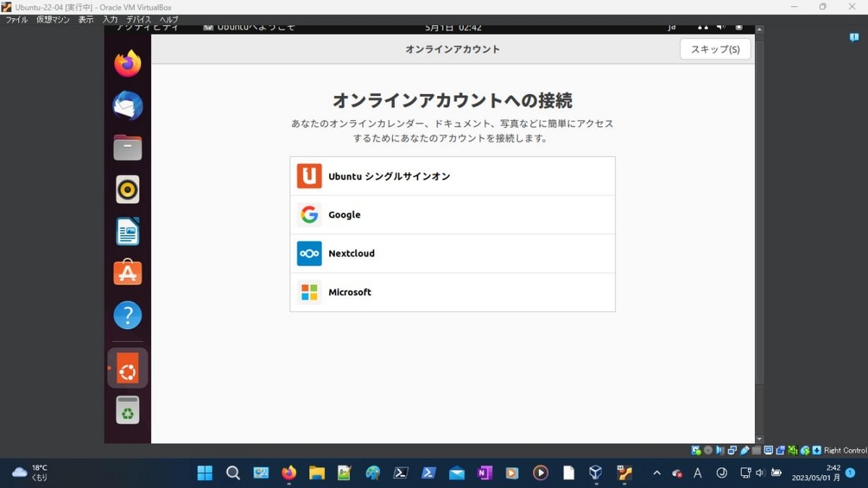Open the 仮想マシン menu

pos(54,20)
